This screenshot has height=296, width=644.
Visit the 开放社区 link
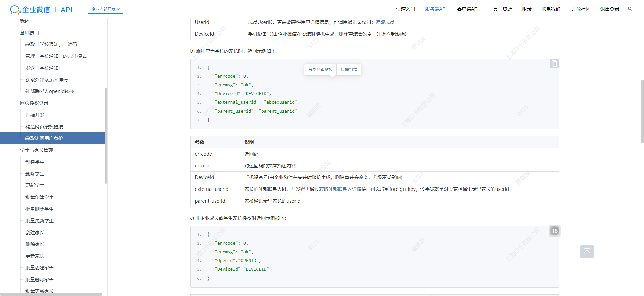[581, 9]
